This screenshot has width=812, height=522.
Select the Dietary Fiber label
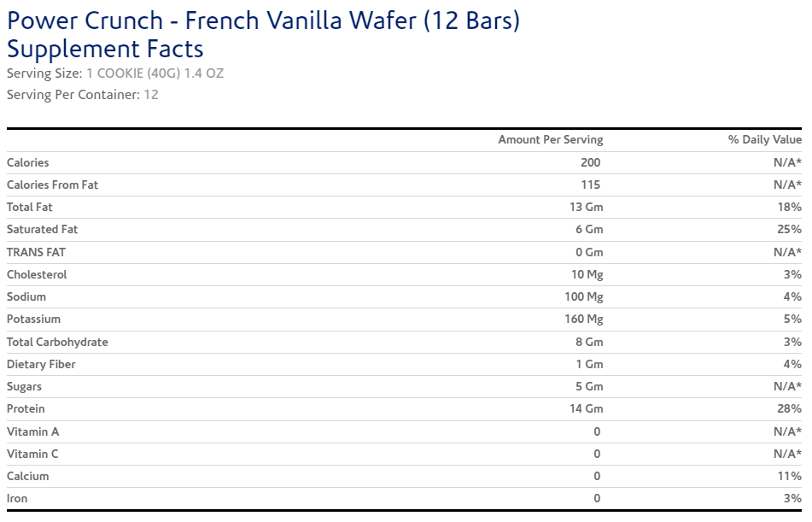pyautogui.click(x=41, y=364)
